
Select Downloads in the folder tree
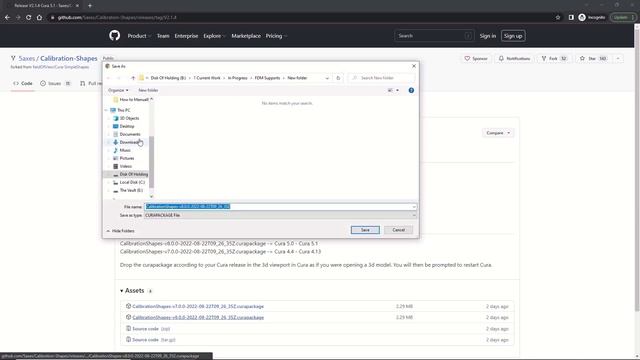click(x=129, y=142)
